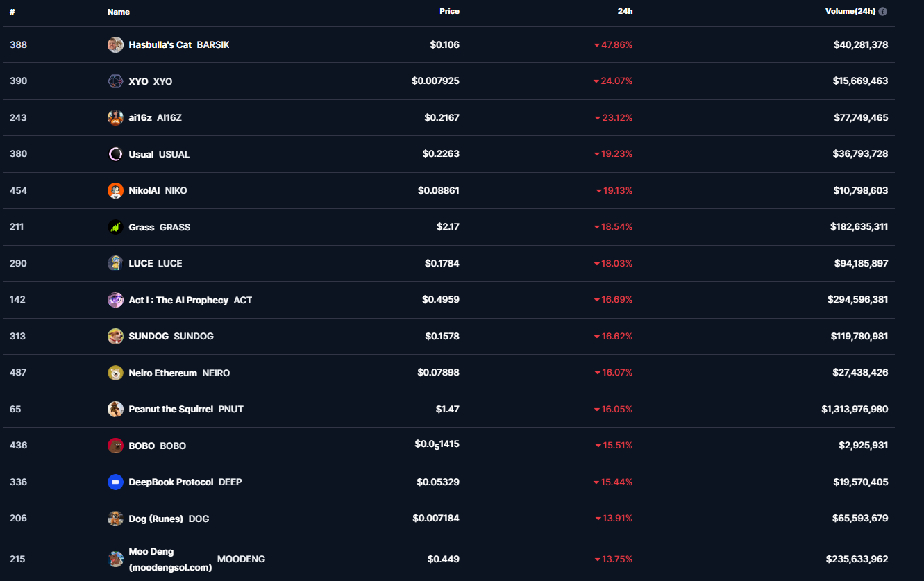Sort by 24h change column header
924x581 pixels.
tap(625, 12)
